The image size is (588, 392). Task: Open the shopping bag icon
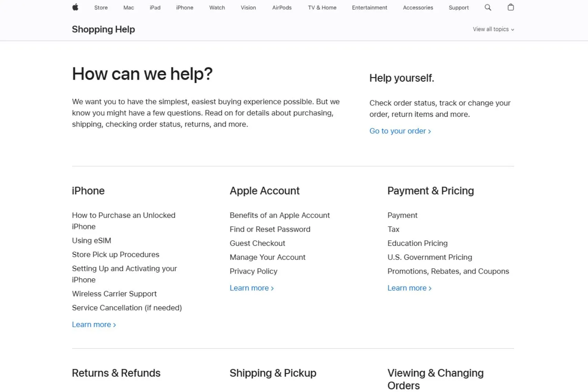[x=510, y=7]
